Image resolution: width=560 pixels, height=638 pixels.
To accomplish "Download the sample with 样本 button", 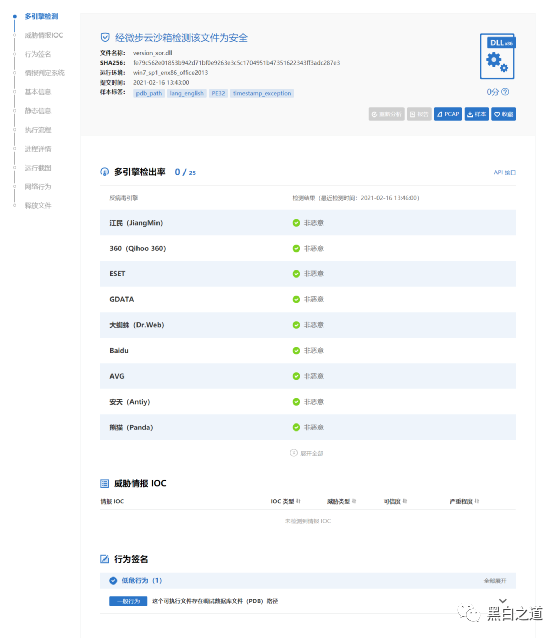I will pos(477,114).
